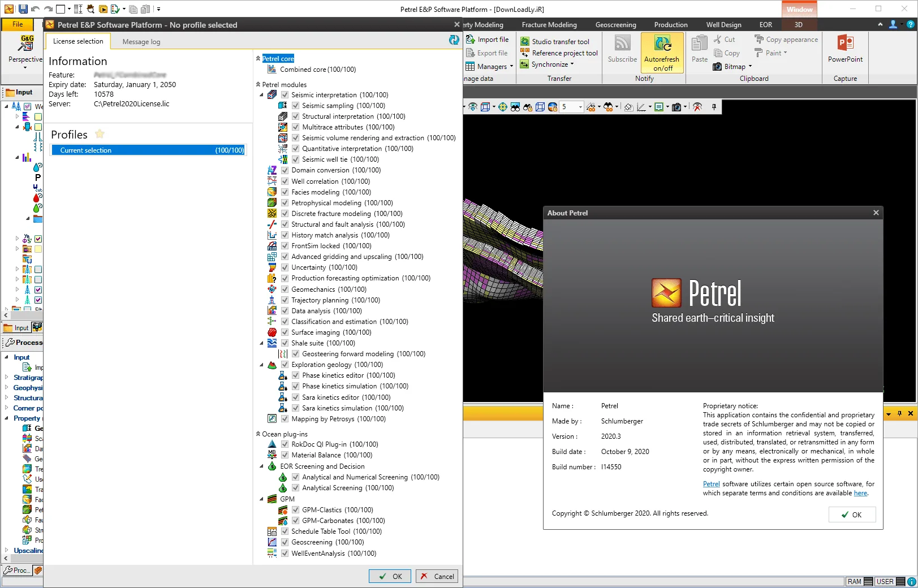
Task: Disable the RokDoc QI Plug-in checkbox
Action: point(285,444)
